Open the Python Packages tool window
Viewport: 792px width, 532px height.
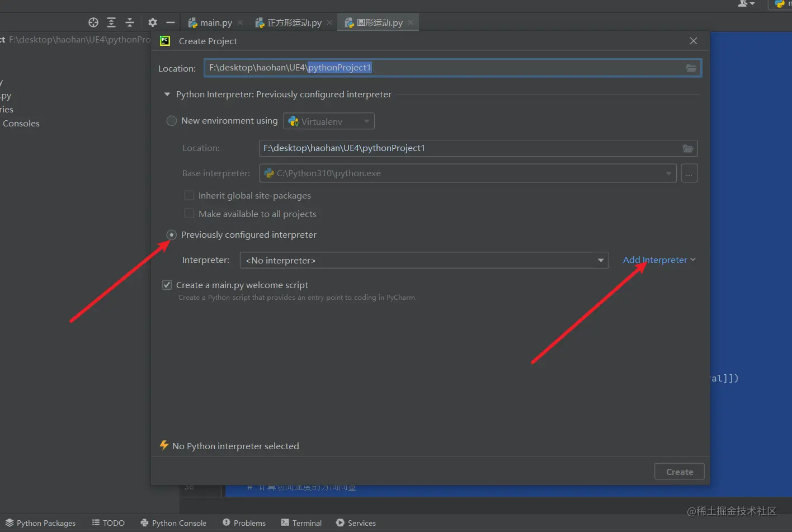[40, 523]
